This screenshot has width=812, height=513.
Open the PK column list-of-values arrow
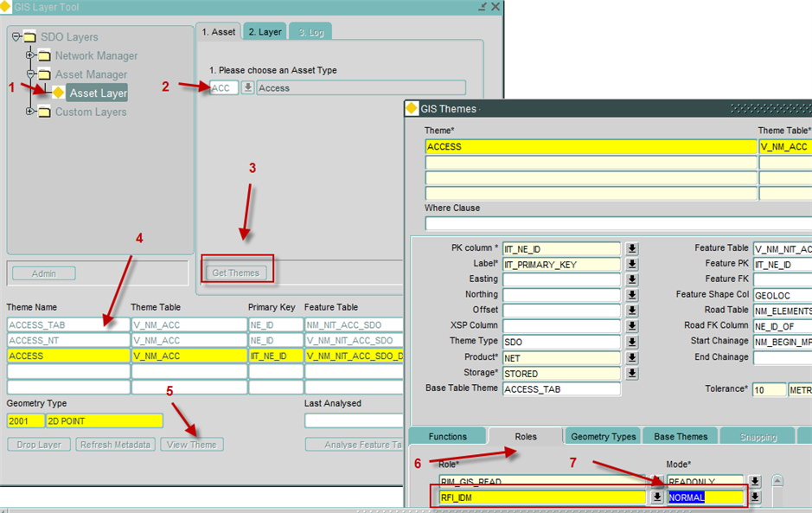point(632,249)
